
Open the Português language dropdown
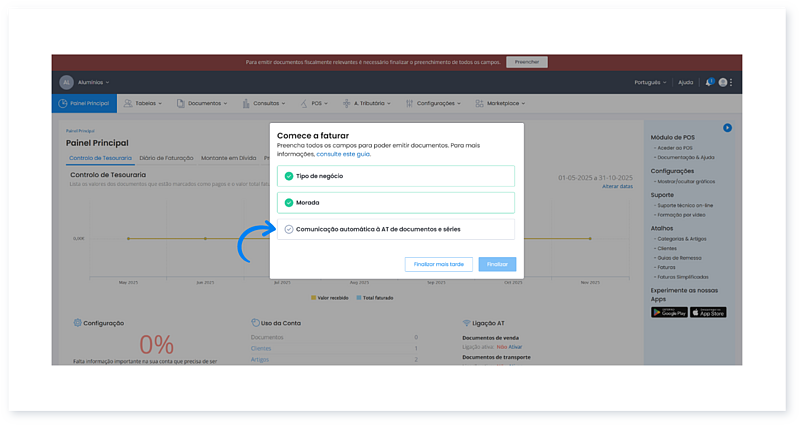click(650, 82)
